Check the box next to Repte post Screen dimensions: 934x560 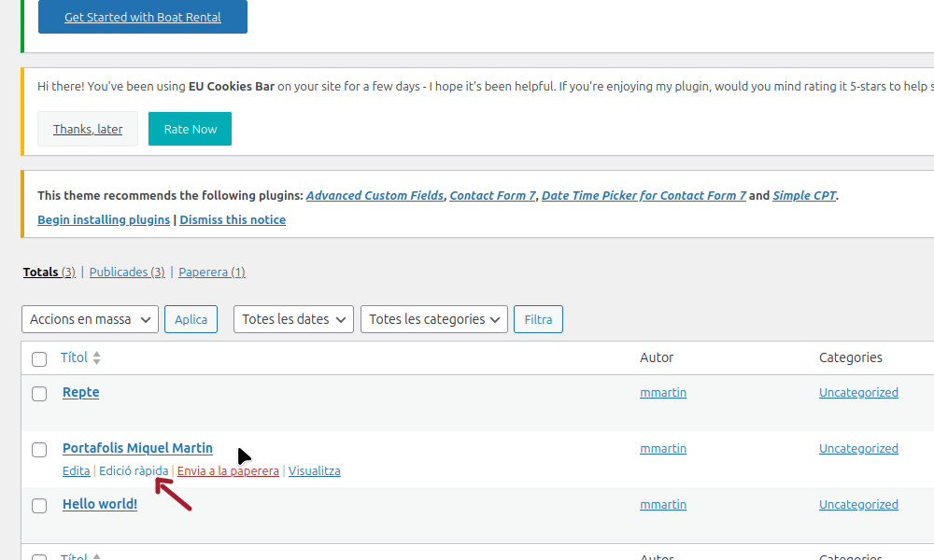[x=39, y=394]
